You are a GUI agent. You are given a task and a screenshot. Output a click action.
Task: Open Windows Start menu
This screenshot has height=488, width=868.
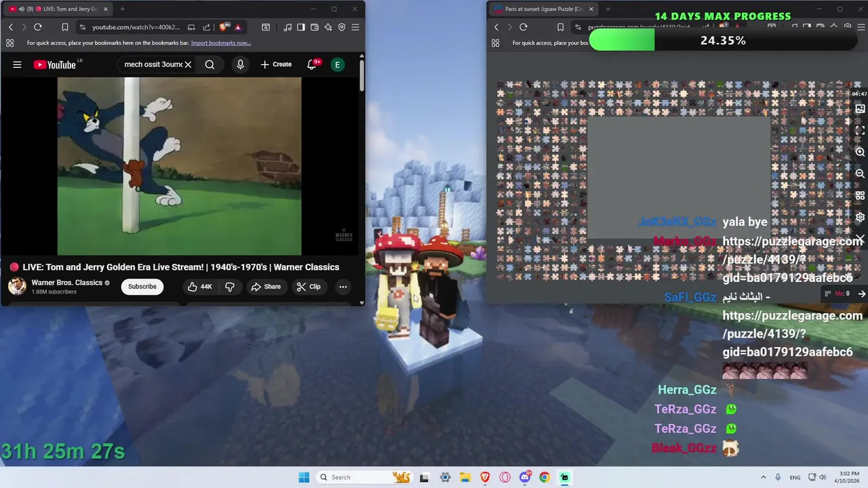304,477
